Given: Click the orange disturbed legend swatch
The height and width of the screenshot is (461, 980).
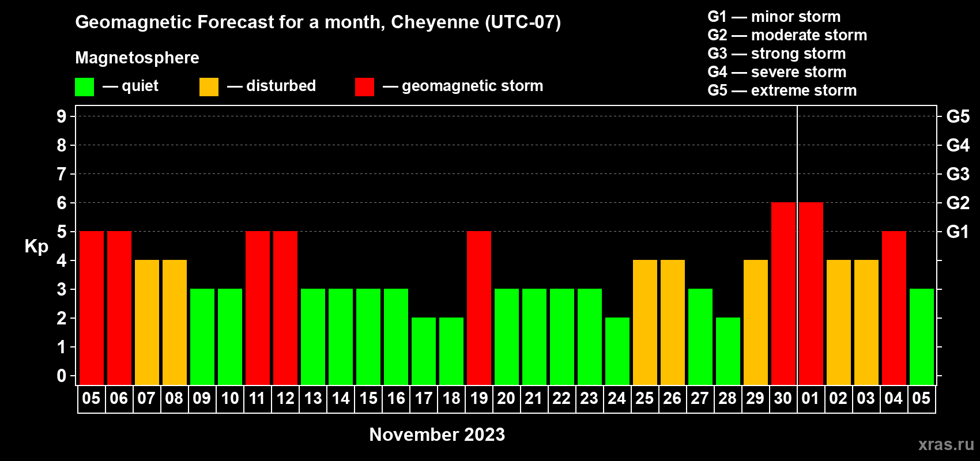Looking at the screenshot, I should point(209,87).
